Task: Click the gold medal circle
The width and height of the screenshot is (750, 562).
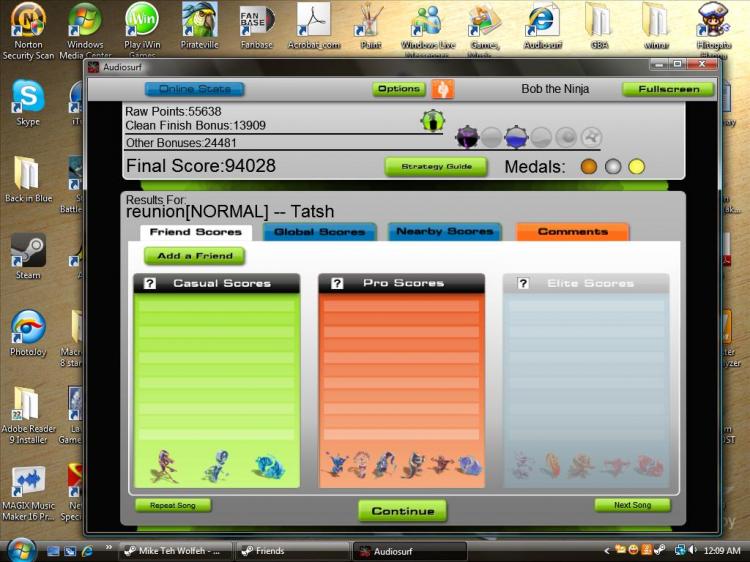Action: [x=636, y=166]
